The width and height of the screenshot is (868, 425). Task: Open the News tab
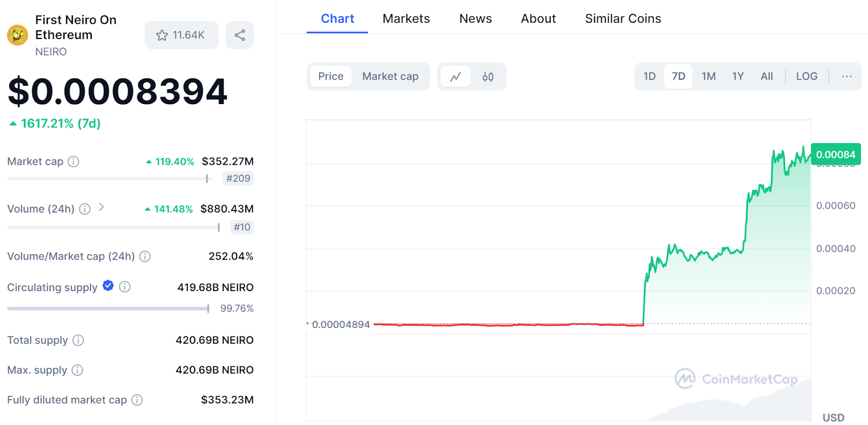pyautogui.click(x=476, y=19)
